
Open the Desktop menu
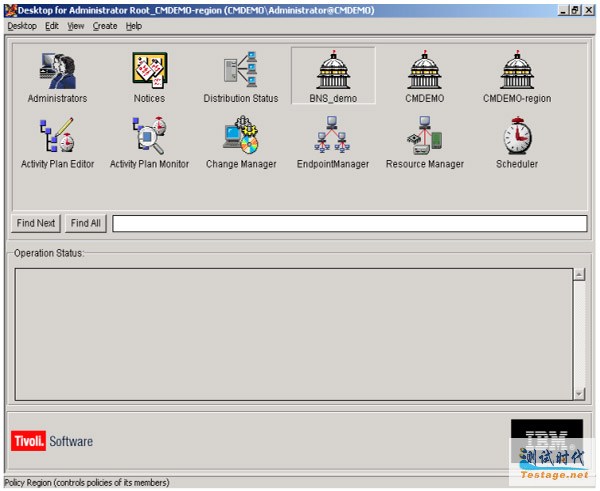pyautogui.click(x=21, y=26)
